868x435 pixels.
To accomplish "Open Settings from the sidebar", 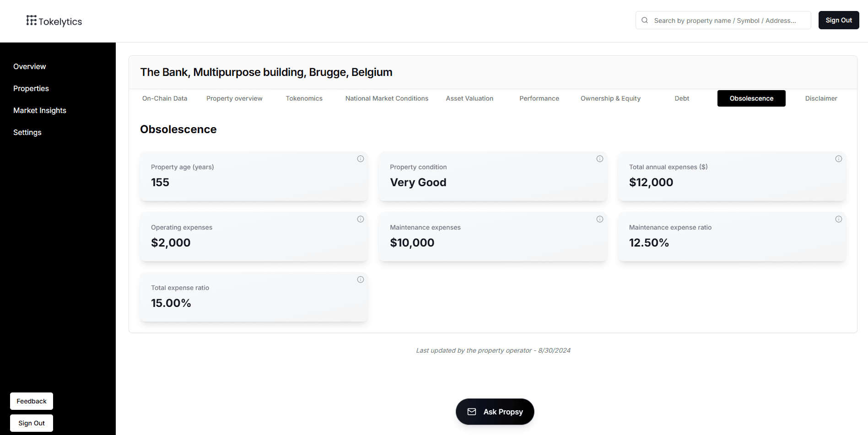I will (27, 132).
